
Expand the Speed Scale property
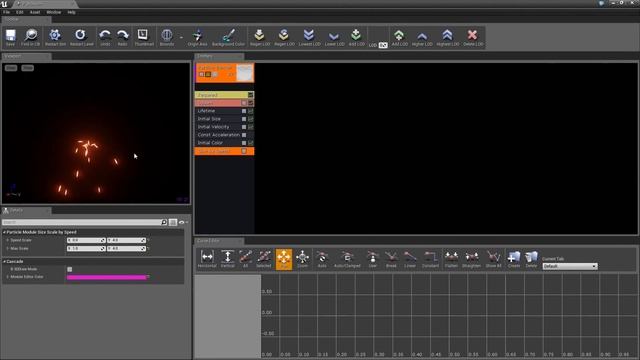click(x=7, y=240)
